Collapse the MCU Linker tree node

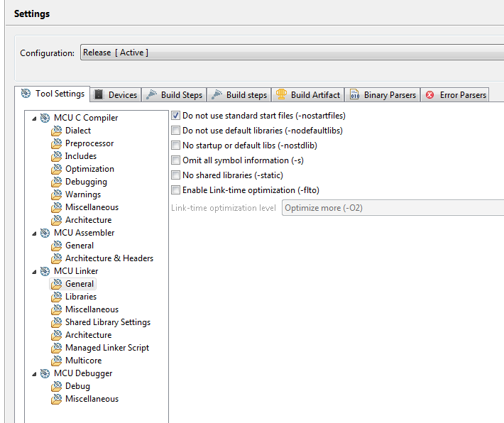[x=34, y=272]
